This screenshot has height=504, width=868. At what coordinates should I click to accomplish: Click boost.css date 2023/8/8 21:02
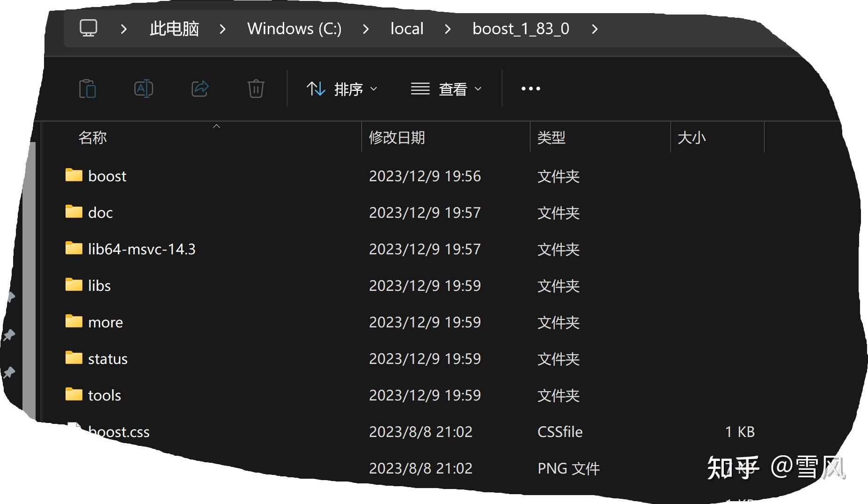(x=421, y=432)
